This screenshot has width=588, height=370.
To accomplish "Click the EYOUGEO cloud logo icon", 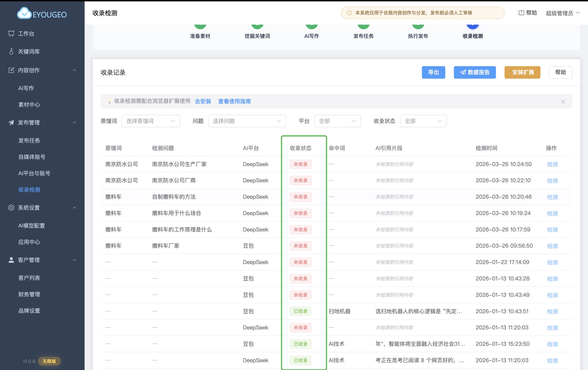I will [24, 13].
